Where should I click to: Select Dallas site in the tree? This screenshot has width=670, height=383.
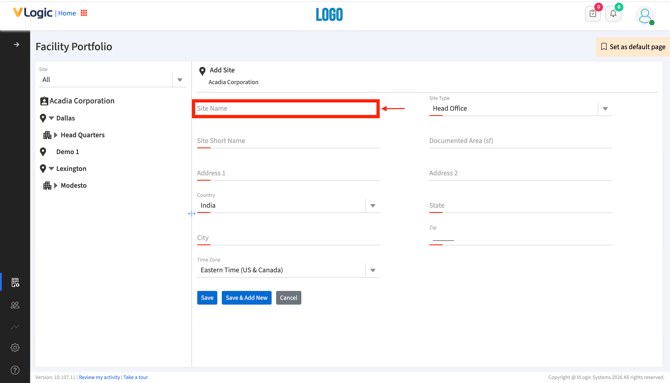pos(65,118)
